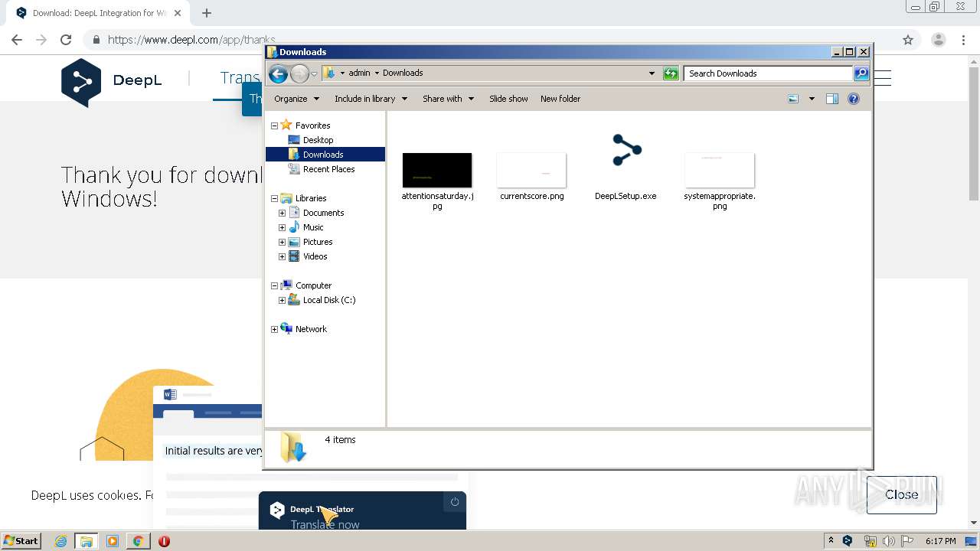Click the volume speaker tray icon

pyautogui.click(x=888, y=541)
